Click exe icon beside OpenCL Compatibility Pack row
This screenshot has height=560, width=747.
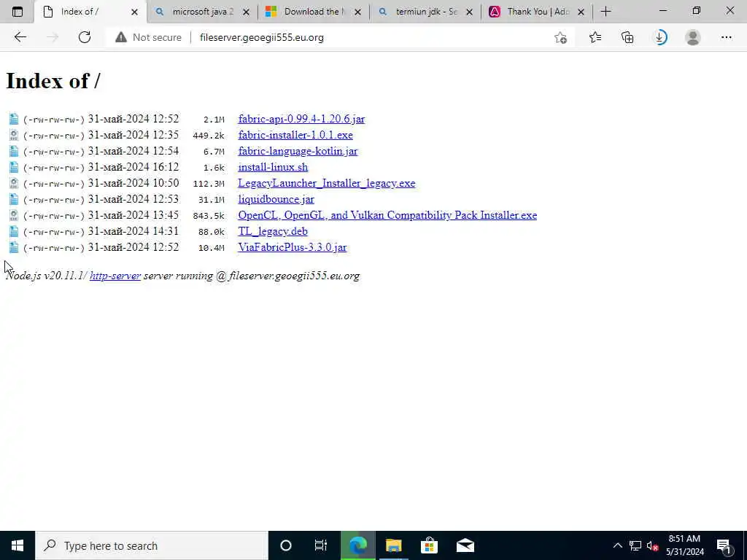[14, 215]
